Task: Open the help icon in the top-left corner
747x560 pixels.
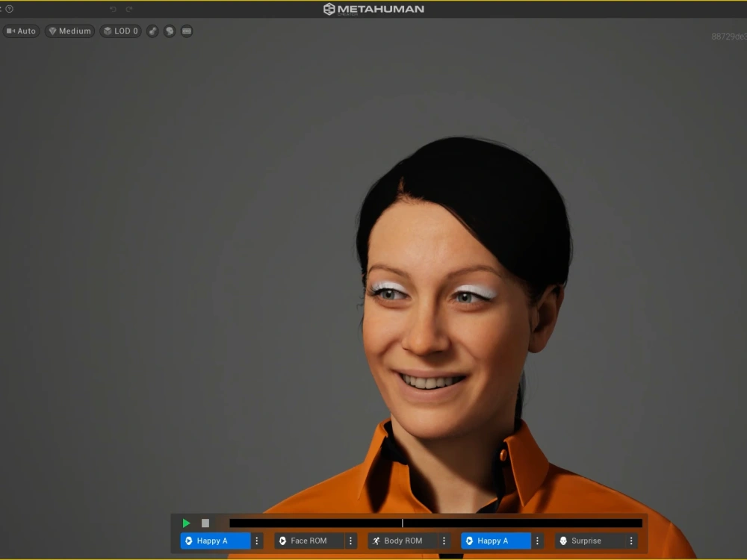Action: (x=9, y=9)
